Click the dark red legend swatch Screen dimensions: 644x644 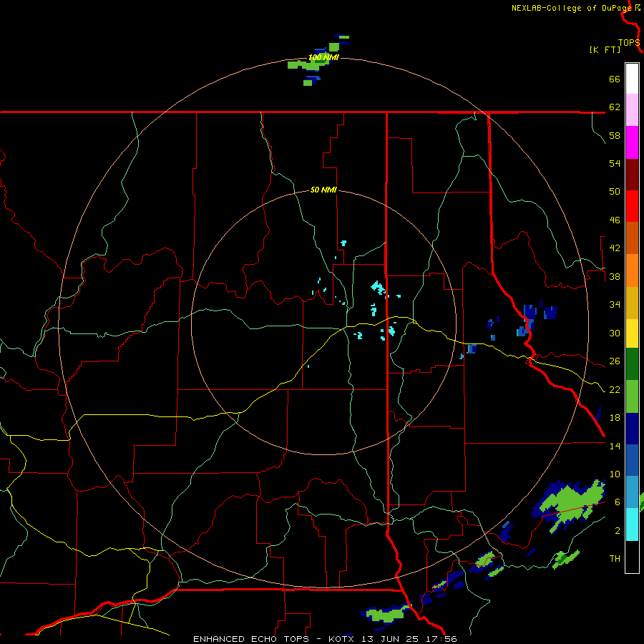click(632, 175)
